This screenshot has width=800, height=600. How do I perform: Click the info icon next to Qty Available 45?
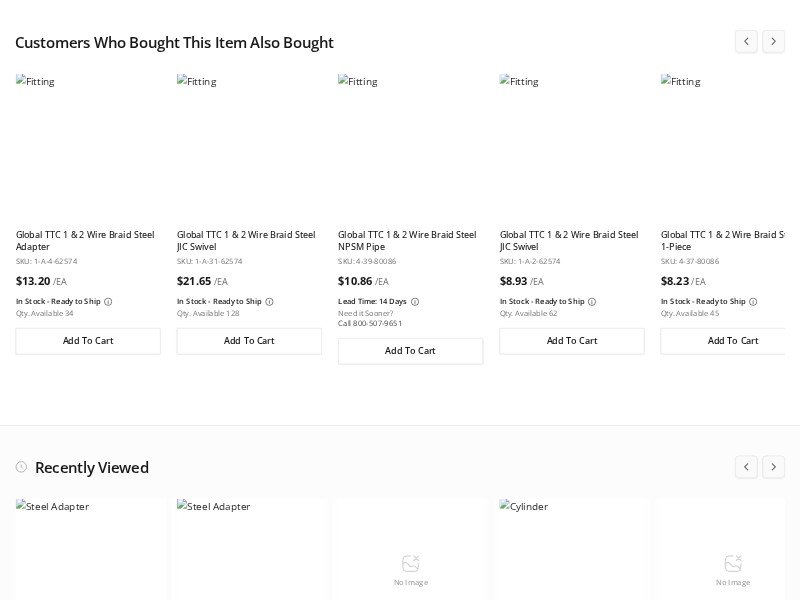(x=753, y=301)
